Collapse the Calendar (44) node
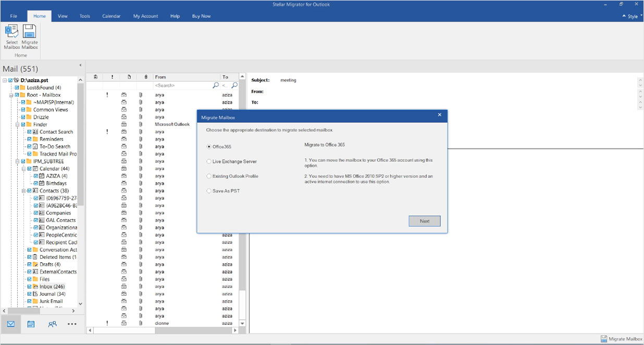 coord(23,169)
